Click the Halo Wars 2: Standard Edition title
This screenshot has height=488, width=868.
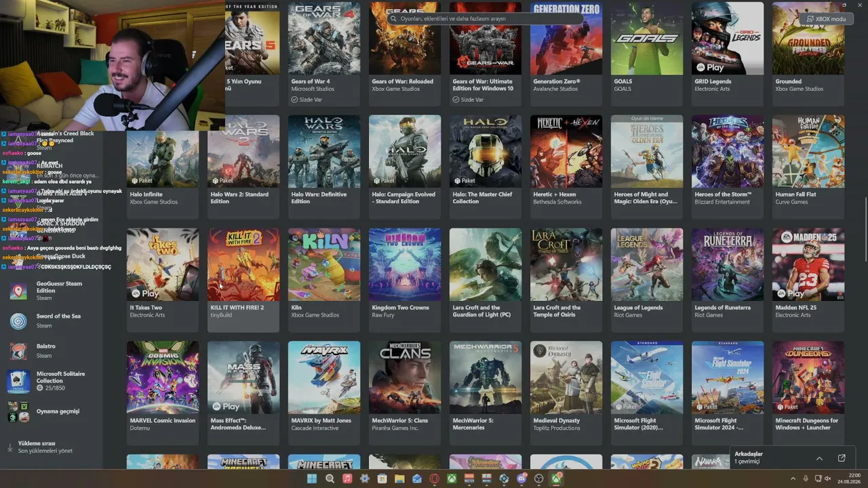pos(240,198)
